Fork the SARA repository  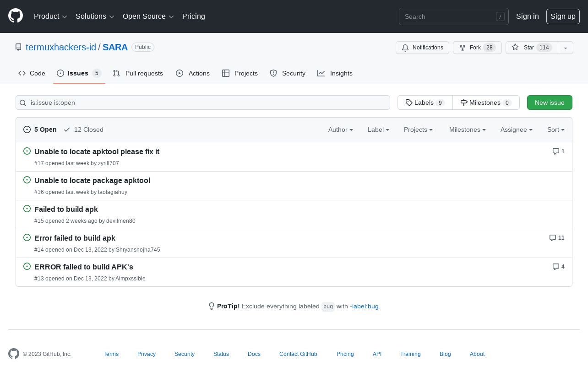coord(477,48)
